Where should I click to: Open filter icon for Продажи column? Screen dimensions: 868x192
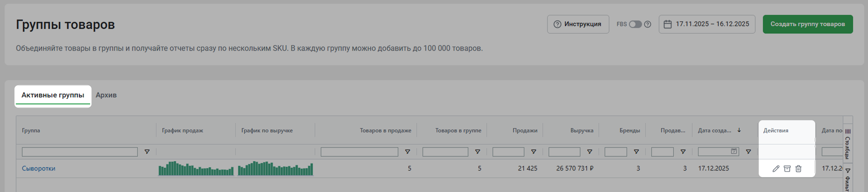[533, 152]
